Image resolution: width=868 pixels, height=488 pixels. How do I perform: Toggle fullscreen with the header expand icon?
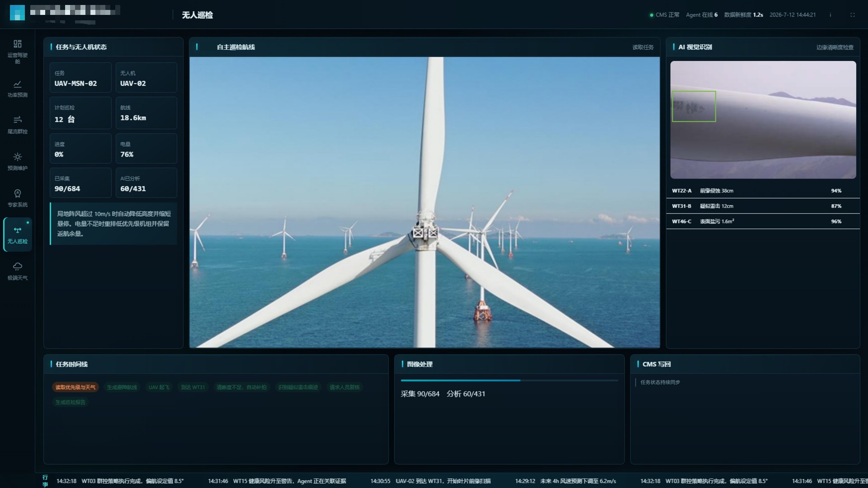[x=853, y=15]
